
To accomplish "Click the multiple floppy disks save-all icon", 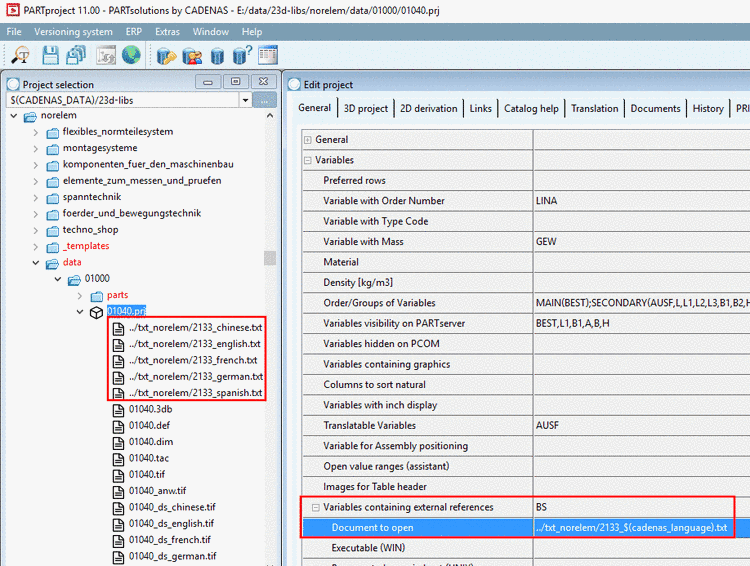I will pos(76,55).
